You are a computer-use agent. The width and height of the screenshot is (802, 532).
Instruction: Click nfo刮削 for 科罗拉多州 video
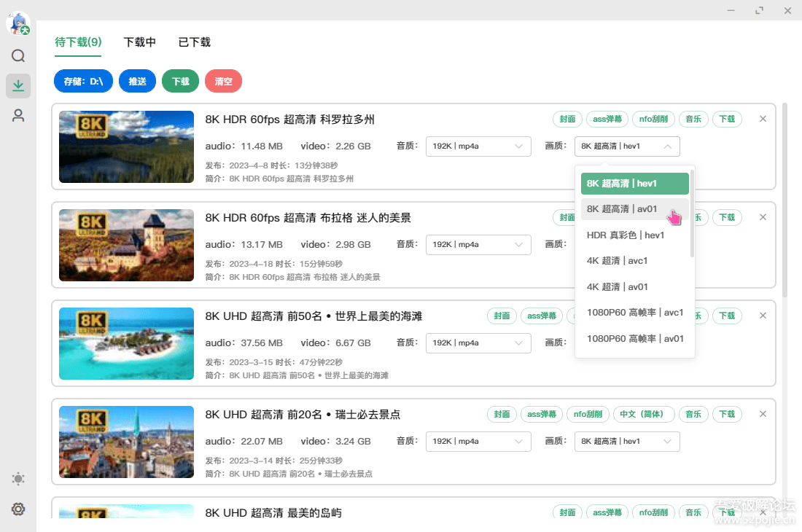[654, 119]
